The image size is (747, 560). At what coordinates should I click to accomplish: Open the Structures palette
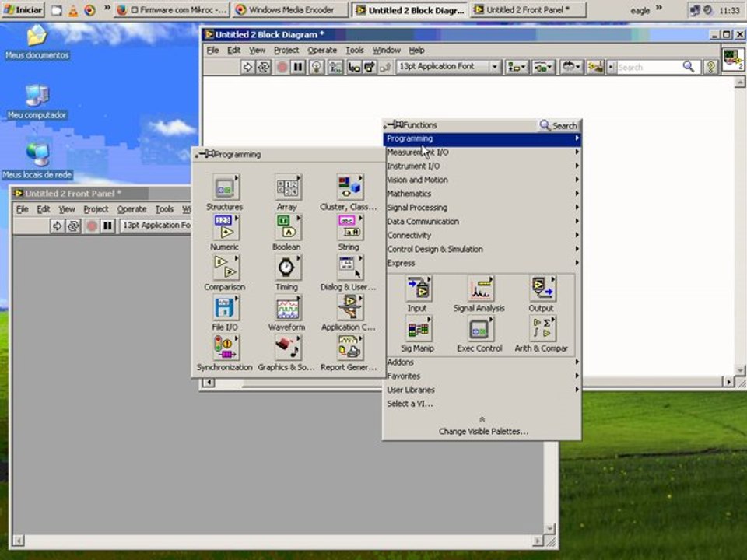(x=226, y=187)
